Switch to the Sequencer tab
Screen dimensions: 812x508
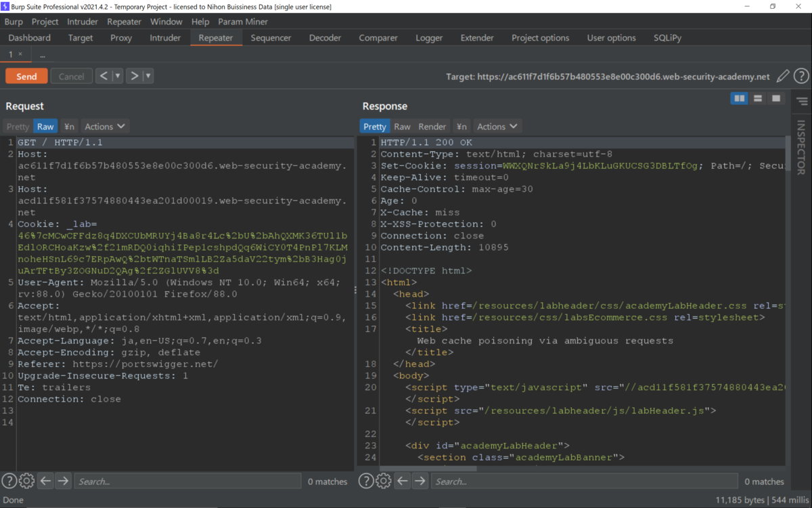pos(271,38)
